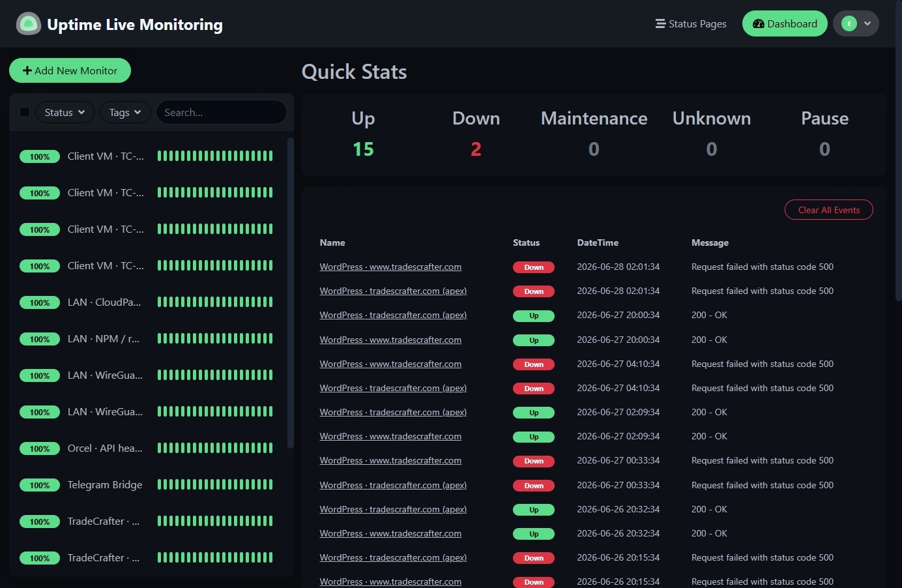Screen dimensions: 902x588
Task: Click the heartbeat bar of Telegram Bridge
Action: point(215,484)
